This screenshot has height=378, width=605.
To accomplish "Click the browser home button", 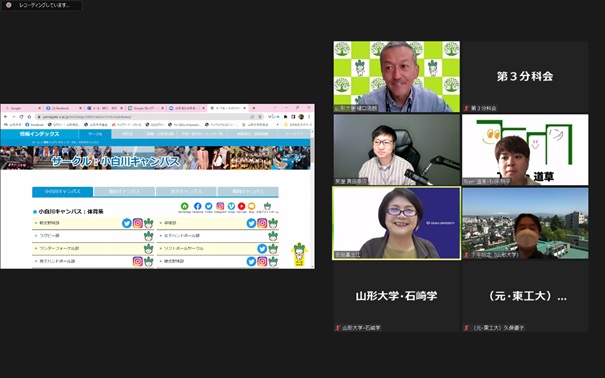I will pyautogui.click(x=29, y=116).
